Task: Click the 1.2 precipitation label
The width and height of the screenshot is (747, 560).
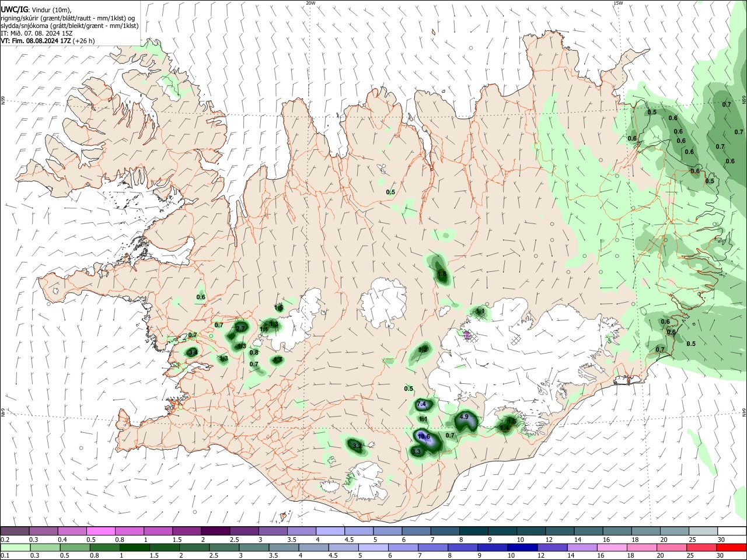Action: [423, 349]
